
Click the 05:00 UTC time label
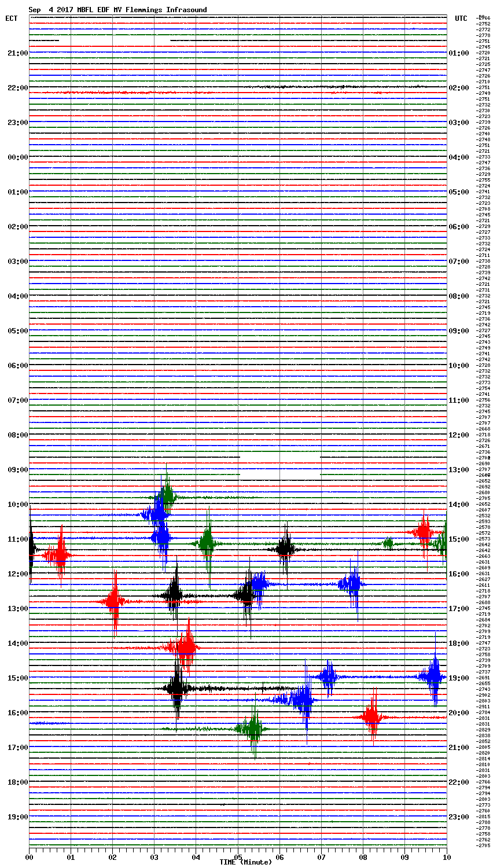coord(459,192)
